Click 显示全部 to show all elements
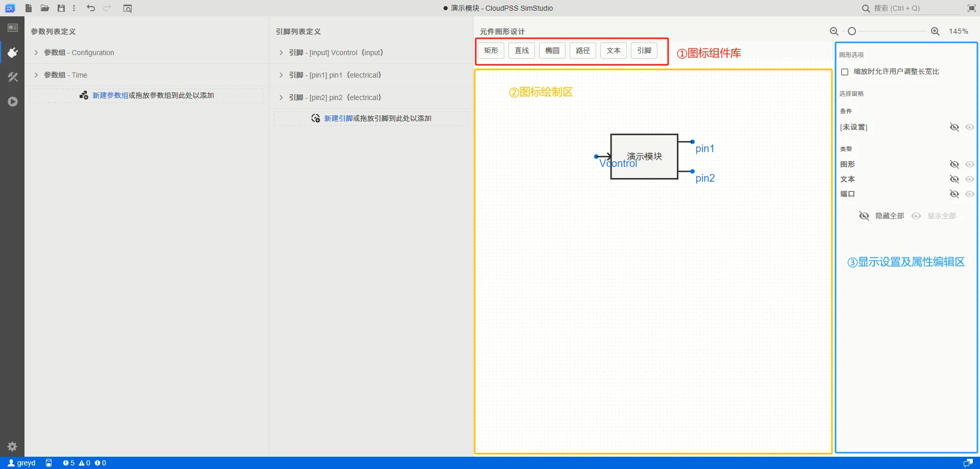Image resolution: width=980 pixels, height=469 pixels. [934, 216]
